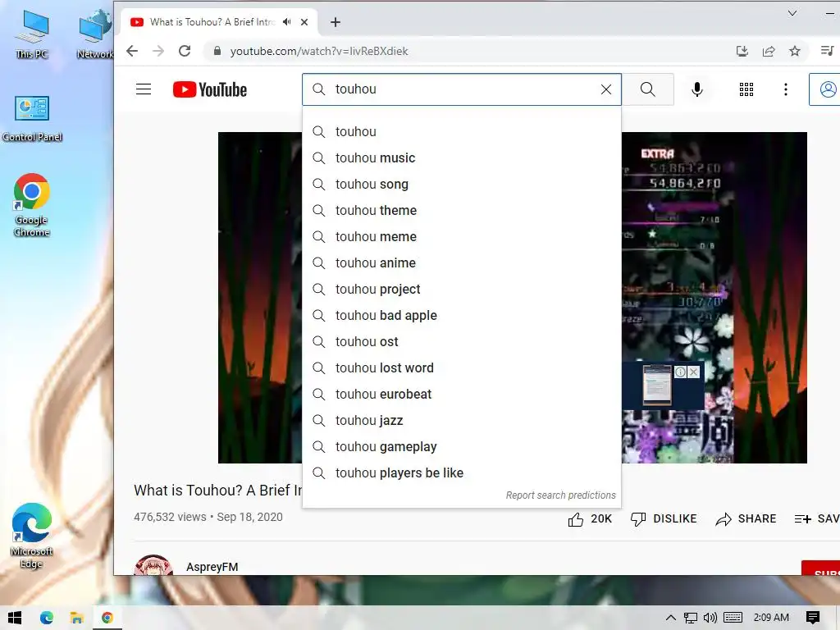Viewport: 840px width, 630px height.
Task: Pick the 'touhou gameplay' suggestion
Action: [x=462, y=446]
